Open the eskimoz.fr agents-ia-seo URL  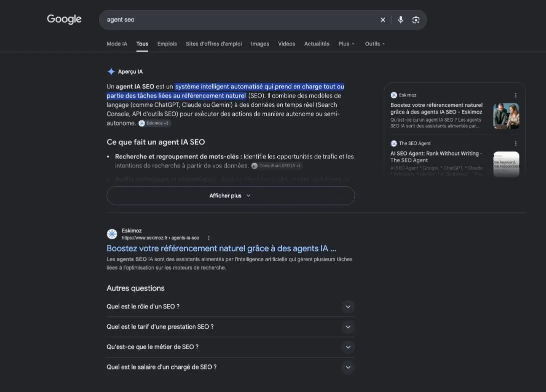[160, 238]
